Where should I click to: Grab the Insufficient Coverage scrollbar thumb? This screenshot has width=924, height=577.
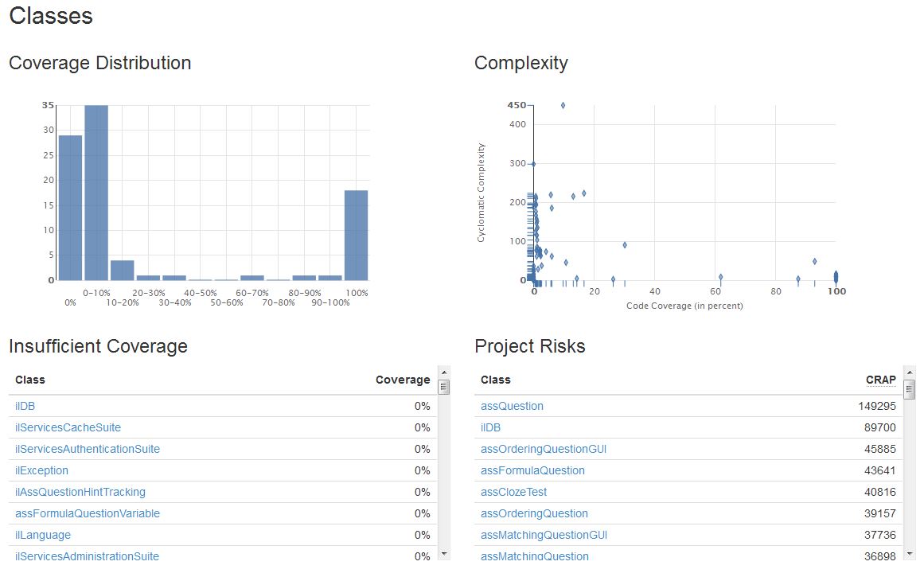coord(444,388)
